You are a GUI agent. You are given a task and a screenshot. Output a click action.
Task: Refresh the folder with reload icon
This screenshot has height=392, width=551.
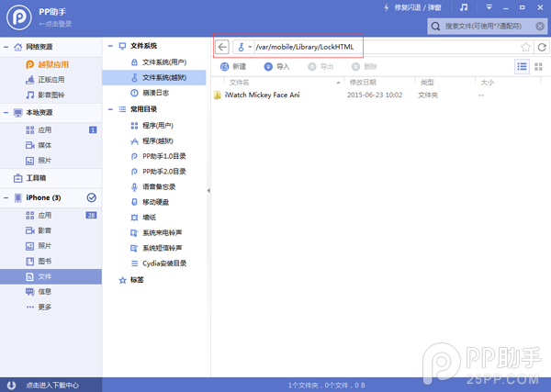542,47
